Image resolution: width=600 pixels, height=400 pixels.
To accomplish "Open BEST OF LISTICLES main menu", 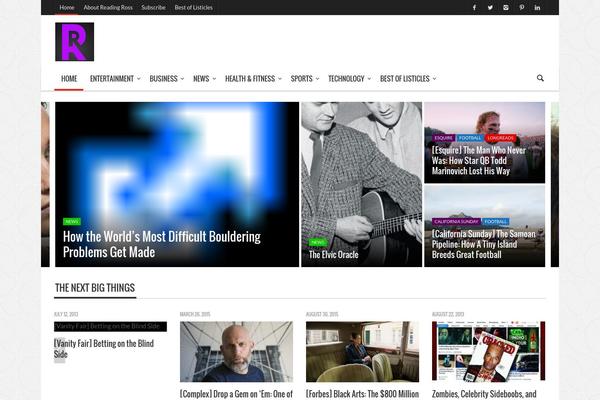I will [405, 78].
